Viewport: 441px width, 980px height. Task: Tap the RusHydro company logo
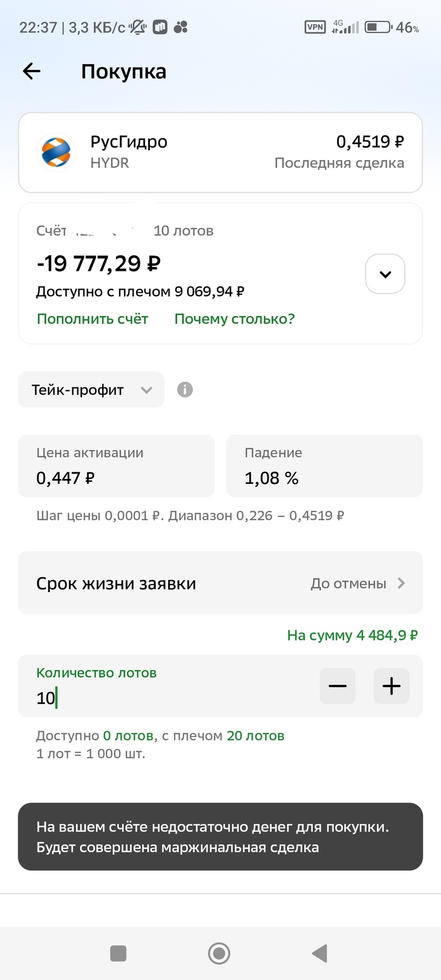tap(57, 152)
